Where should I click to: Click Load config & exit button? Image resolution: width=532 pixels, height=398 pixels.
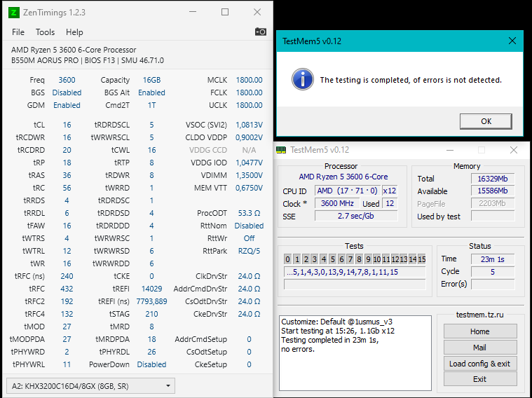[479, 364]
